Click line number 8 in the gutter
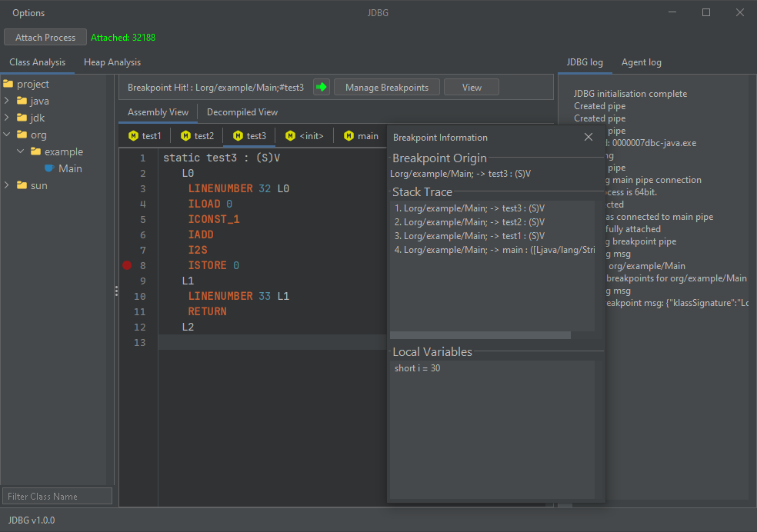757x532 pixels. (x=143, y=265)
